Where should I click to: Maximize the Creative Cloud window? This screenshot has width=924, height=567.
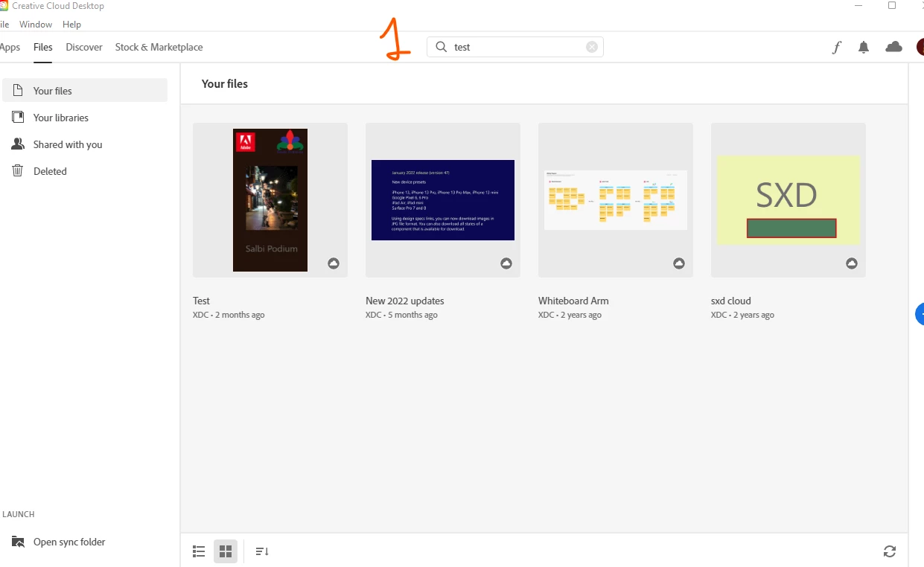tap(892, 6)
